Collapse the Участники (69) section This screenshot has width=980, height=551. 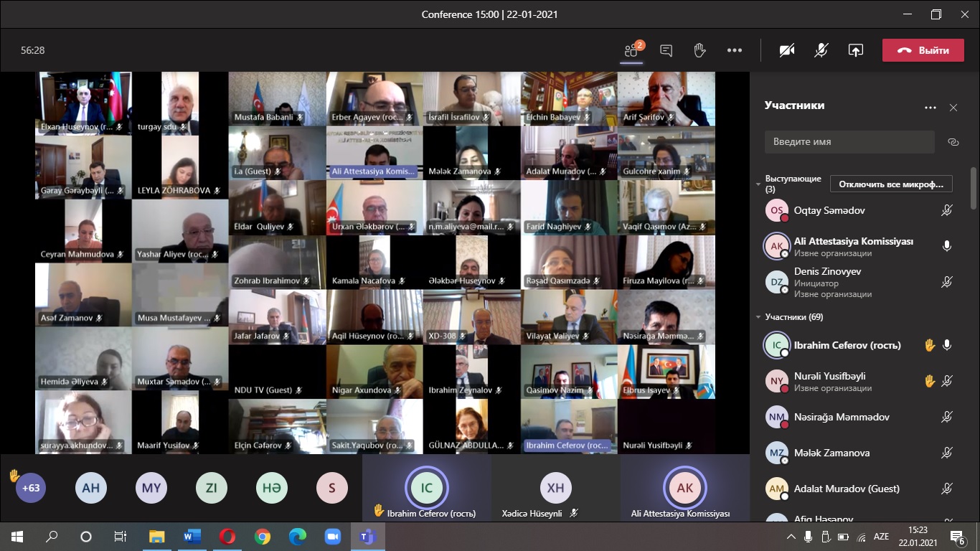coord(758,316)
